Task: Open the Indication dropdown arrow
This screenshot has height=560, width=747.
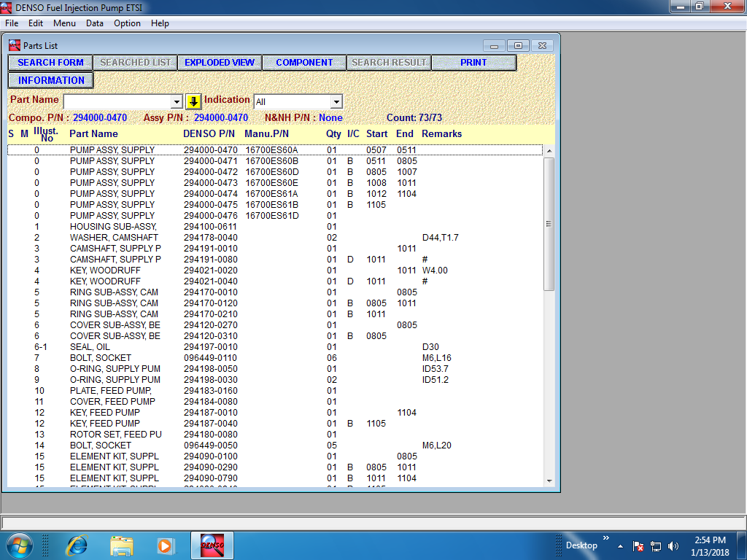Action: coord(336,101)
